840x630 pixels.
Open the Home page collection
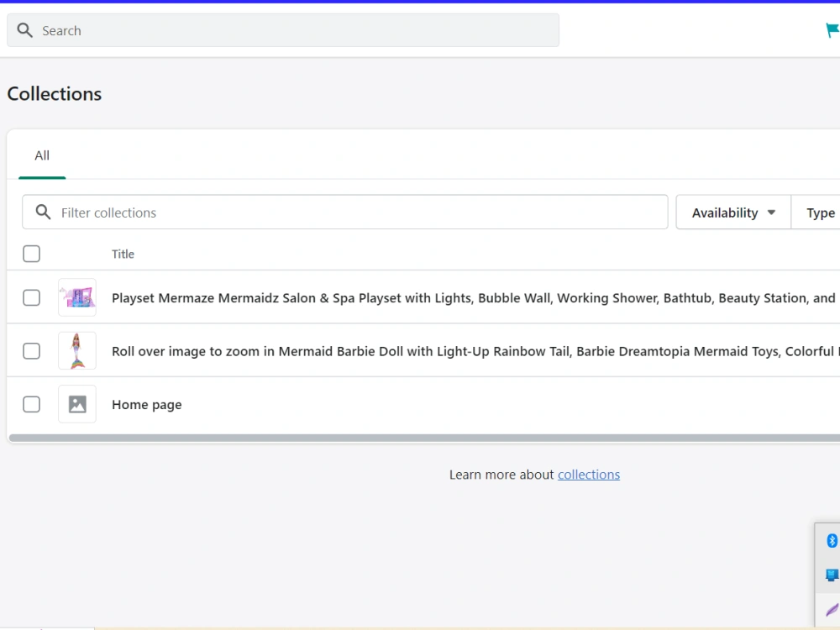(x=147, y=405)
